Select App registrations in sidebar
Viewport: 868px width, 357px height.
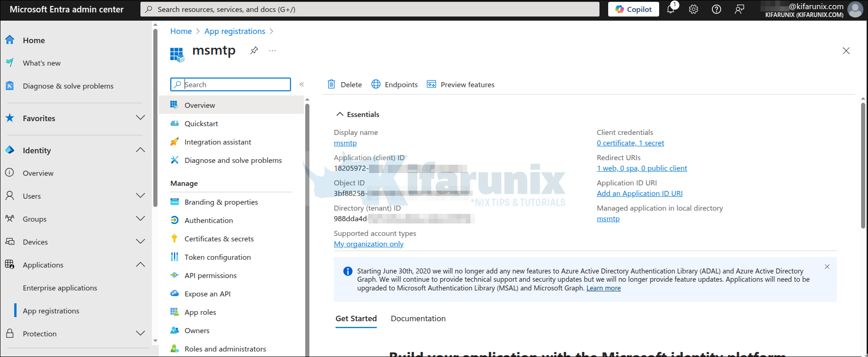pyautogui.click(x=51, y=311)
